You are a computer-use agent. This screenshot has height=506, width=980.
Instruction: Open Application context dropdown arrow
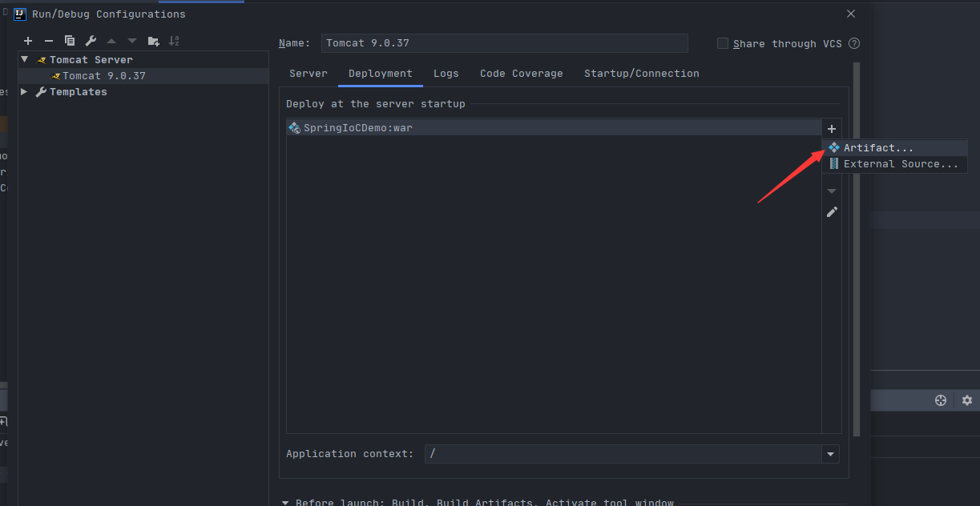click(831, 454)
